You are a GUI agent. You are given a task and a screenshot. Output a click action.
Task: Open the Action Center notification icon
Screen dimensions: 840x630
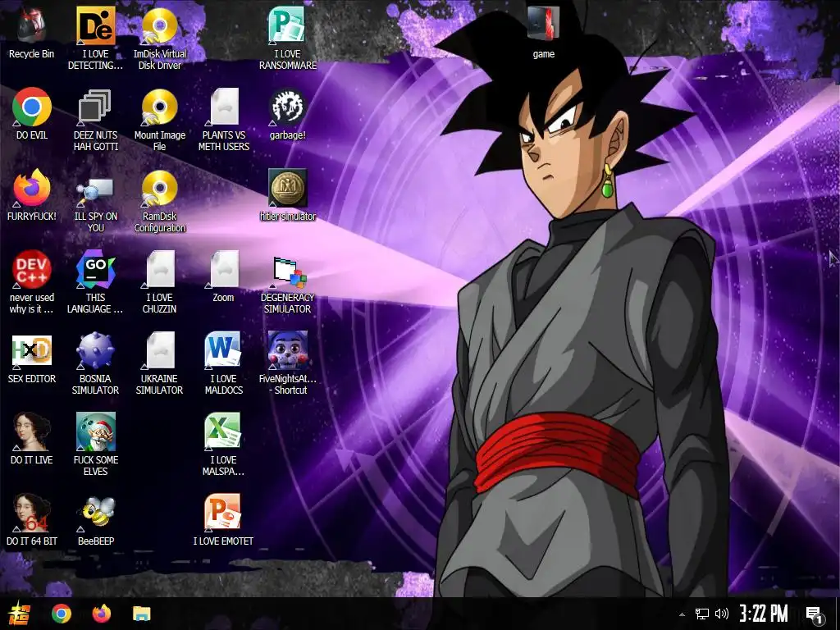coord(815,615)
